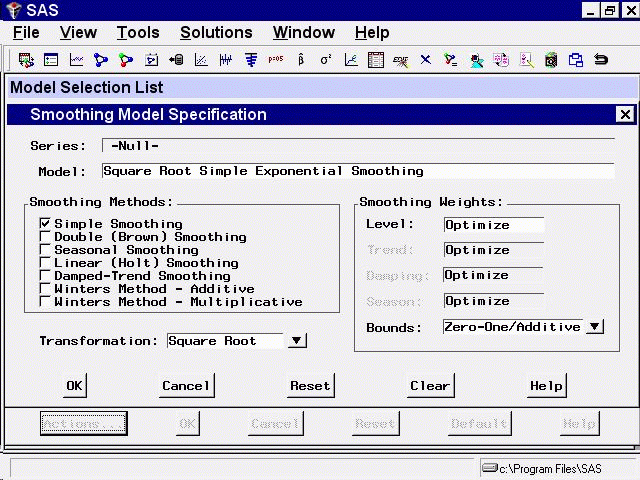Click the time series line plot icon
Screen dimensions: 640x480
point(76,60)
